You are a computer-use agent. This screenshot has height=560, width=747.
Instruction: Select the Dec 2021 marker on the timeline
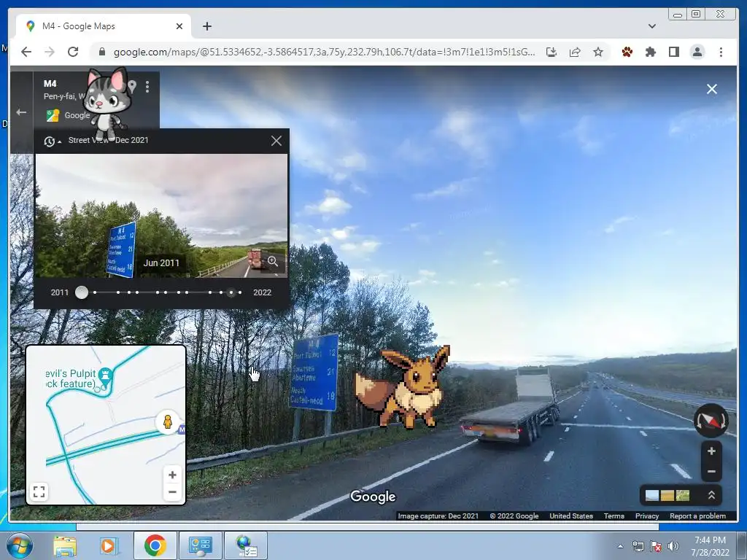(231, 292)
